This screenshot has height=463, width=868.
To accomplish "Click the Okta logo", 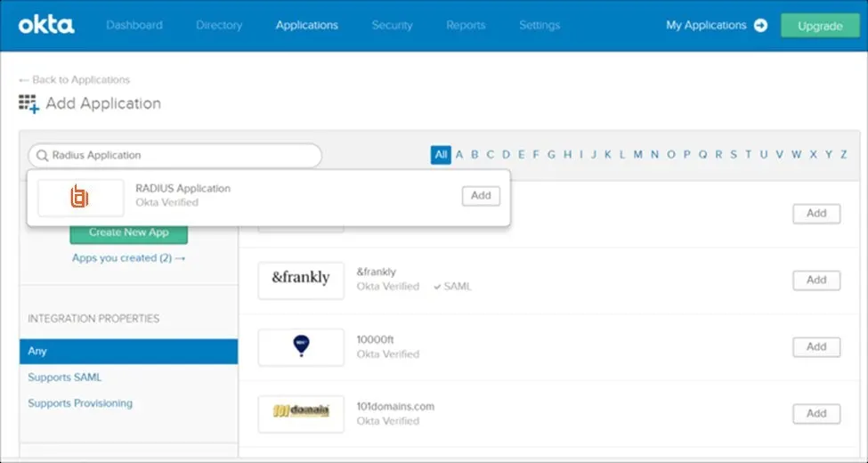I will click(46, 26).
